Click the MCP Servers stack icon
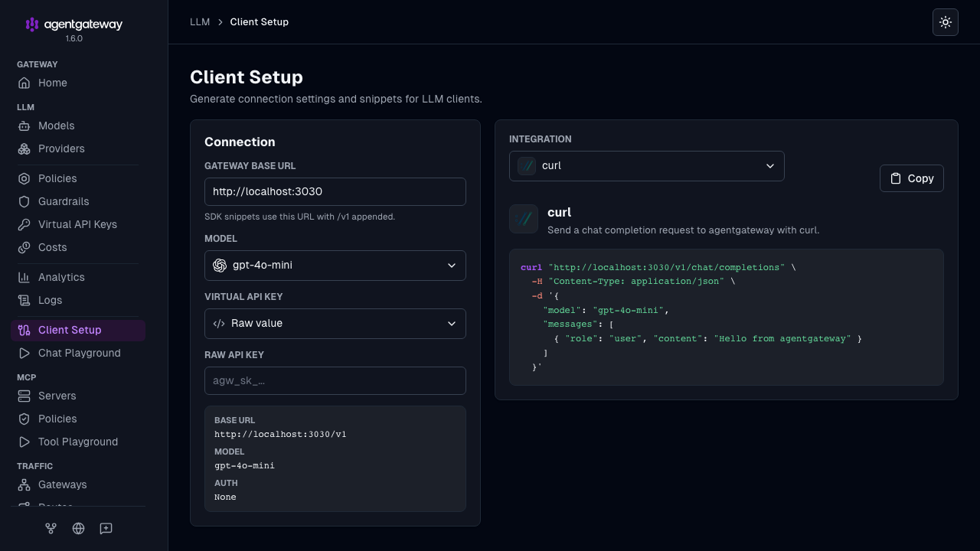This screenshot has width=980, height=551. [24, 396]
